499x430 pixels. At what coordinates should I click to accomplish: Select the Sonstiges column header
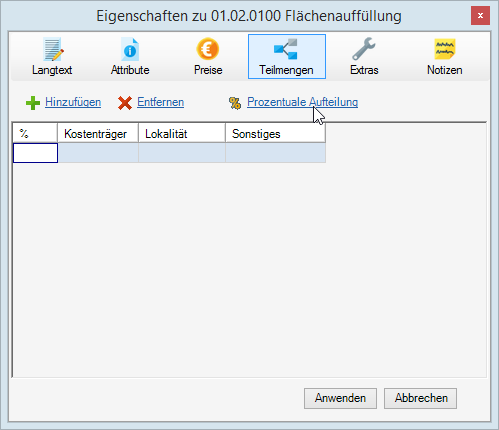click(x=275, y=133)
